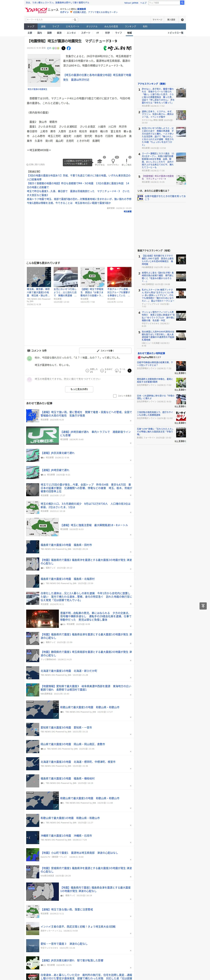This screenshot has height=980, width=210.
Task: Open the ヘルプ link in header
Action: coord(143,3)
